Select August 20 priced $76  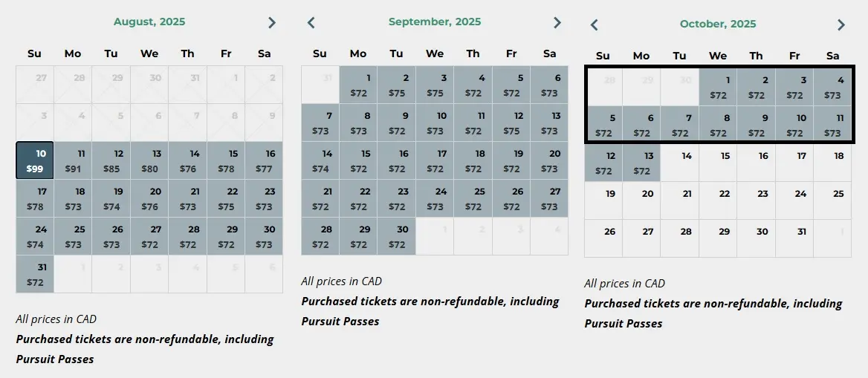149,199
